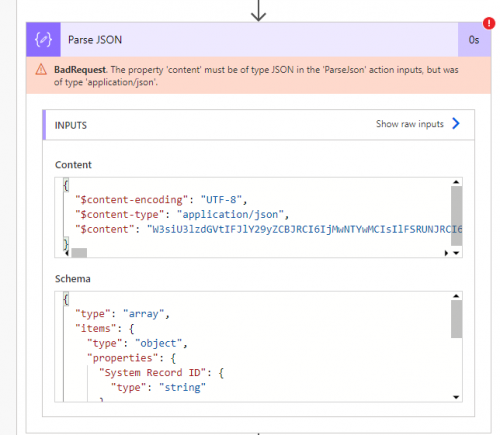Click the "application/json" value in Content

tap(230, 214)
